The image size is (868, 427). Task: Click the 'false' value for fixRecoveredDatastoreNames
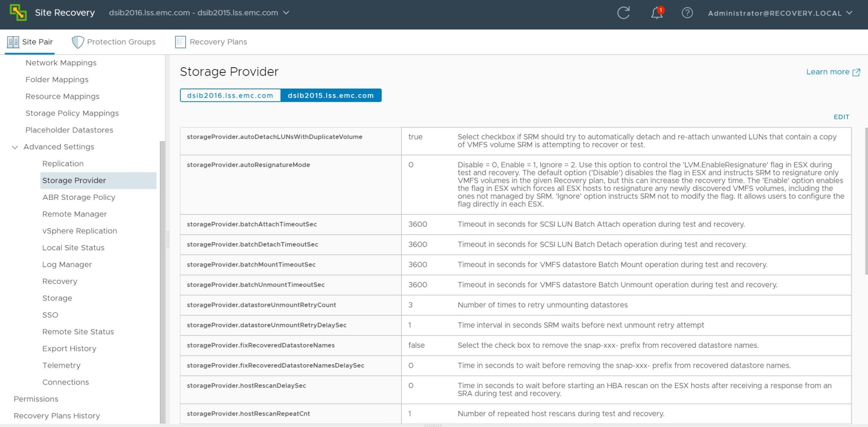416,345
